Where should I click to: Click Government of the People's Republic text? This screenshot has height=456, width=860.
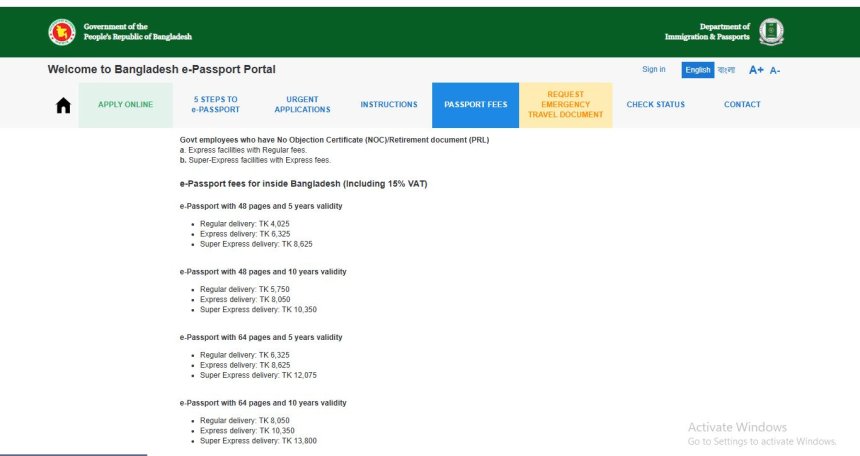(x=137, y=32)
